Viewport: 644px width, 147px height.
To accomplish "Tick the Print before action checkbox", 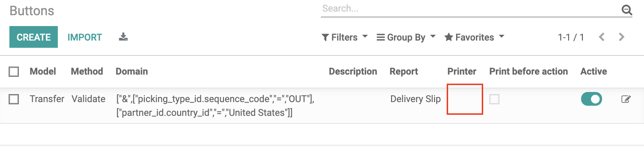I will (494, 99).
